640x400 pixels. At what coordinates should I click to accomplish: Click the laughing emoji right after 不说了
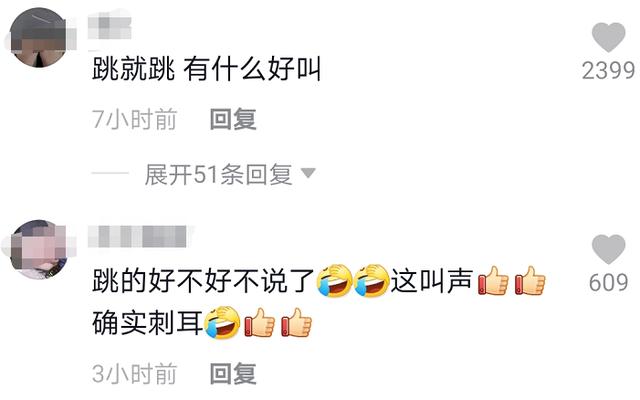[x=335, y=281]
